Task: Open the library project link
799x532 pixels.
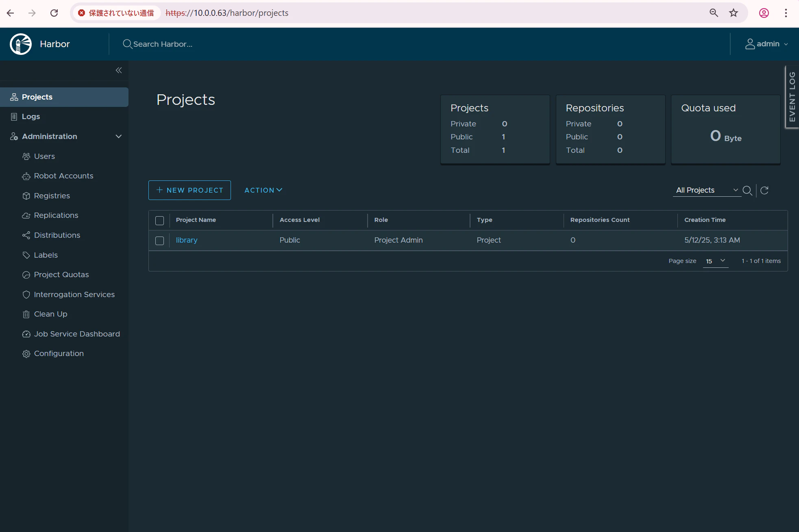Action: tap(187, 240)
